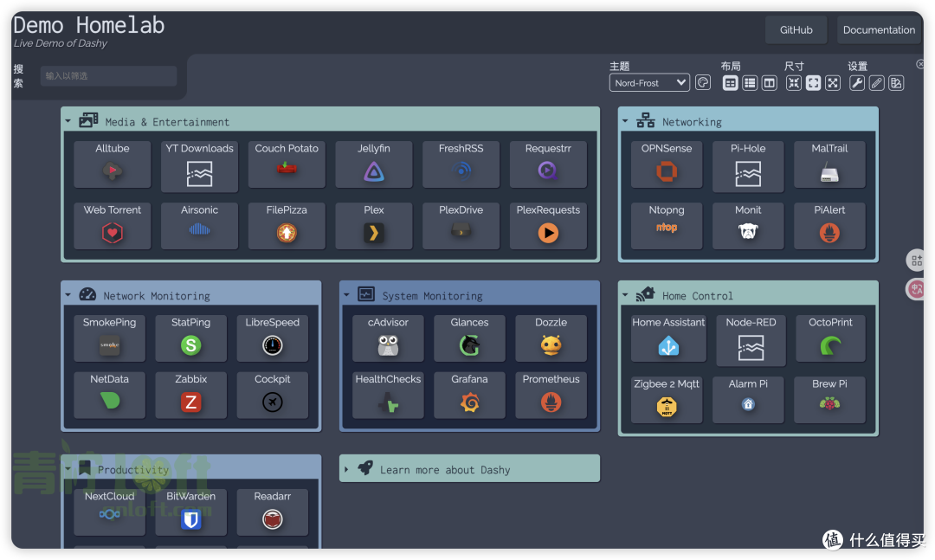The width and height of the screenshot is (935, 560).
Task: Launch Airsonic tile
Action: tap(199, 225)
